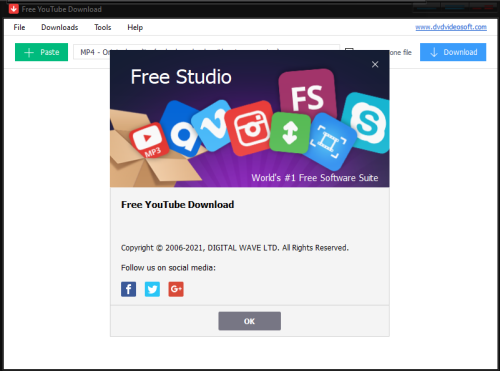Click the YouTube MP3 icon in banner
This screenshot has height=371, width=500.
tap(148, 140)
